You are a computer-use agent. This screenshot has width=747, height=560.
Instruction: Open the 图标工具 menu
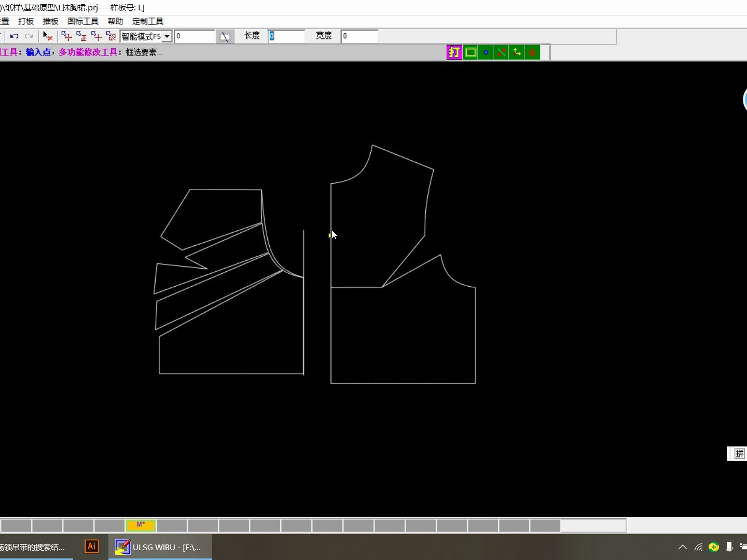83,21
